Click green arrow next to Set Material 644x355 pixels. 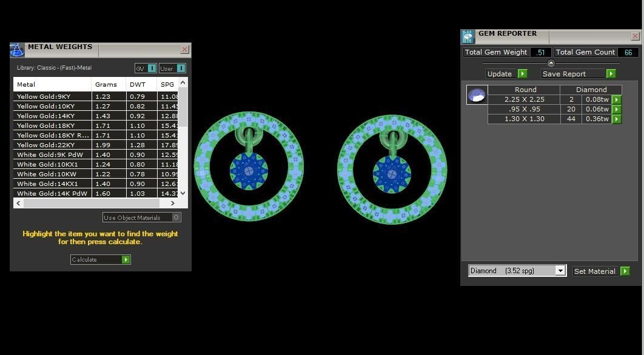point(625,271)
